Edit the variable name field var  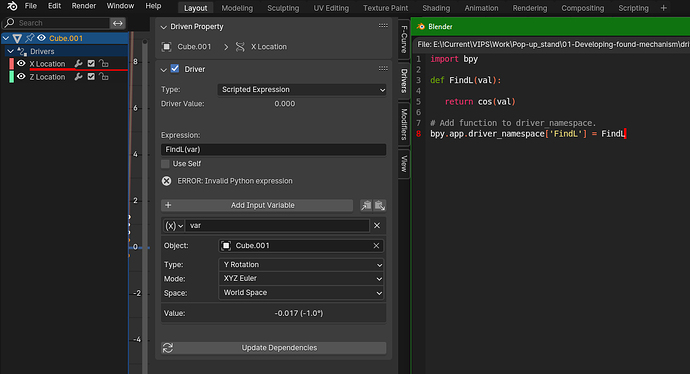(277, 226)
